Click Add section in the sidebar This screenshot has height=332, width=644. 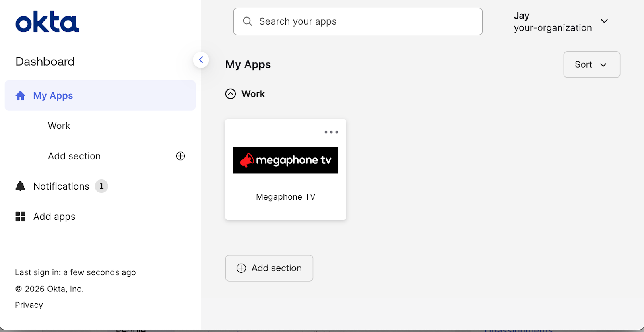pos(74,156)
